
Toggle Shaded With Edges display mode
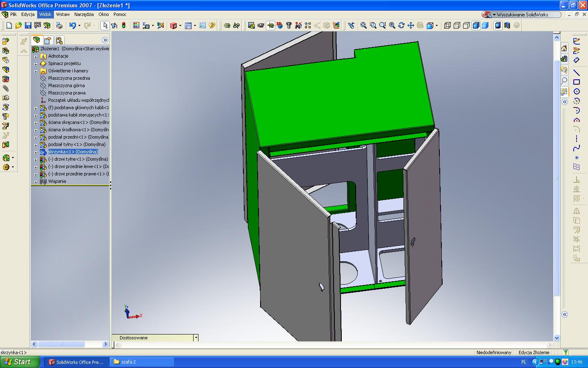click(x=476, y=25)
